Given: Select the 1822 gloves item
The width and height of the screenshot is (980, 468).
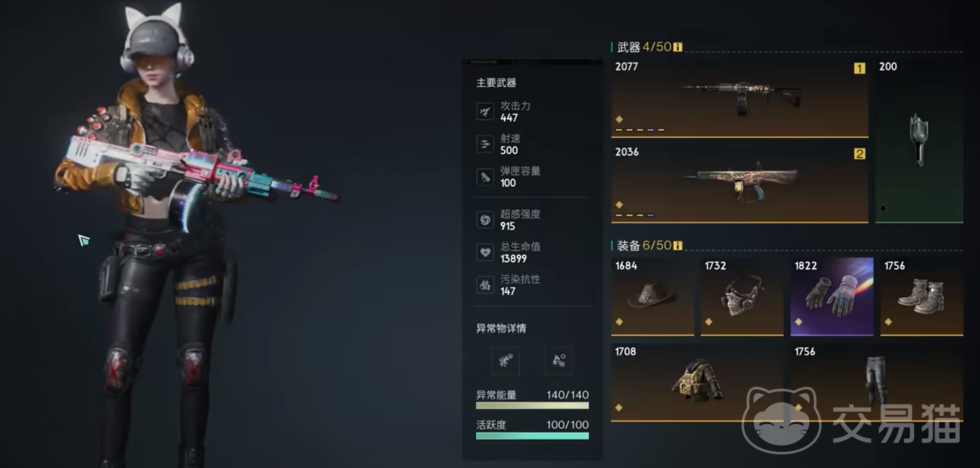Looking at the screenshot, I should [832, 297].
